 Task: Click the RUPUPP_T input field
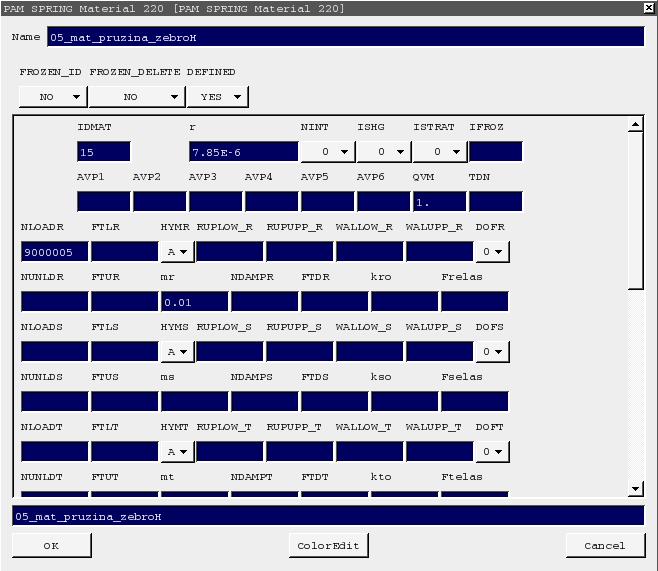300,451
